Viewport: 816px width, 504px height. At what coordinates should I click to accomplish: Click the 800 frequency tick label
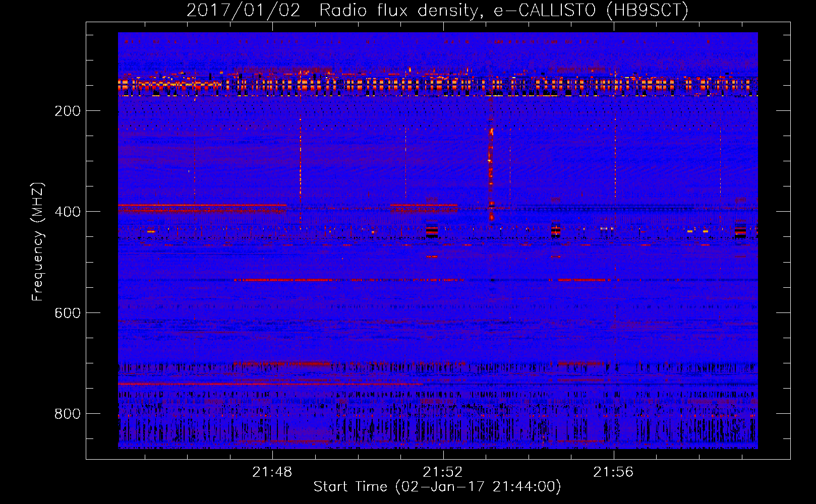coord(68,414)
